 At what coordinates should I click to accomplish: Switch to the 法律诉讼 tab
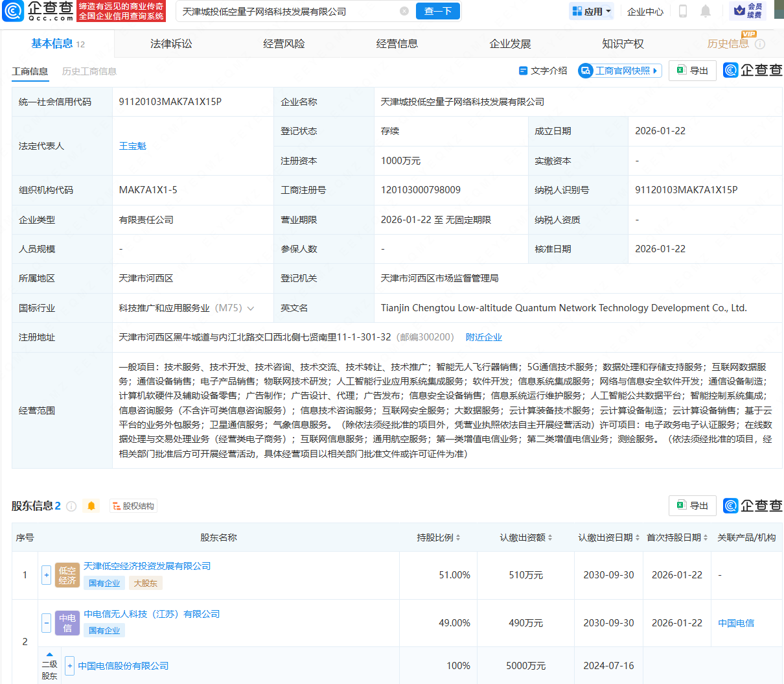click(x=171, y=44)
